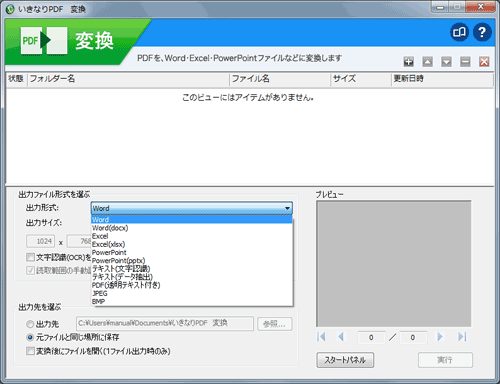
Task: Choose Word(docx) in the format list
Action: [192, 228]
